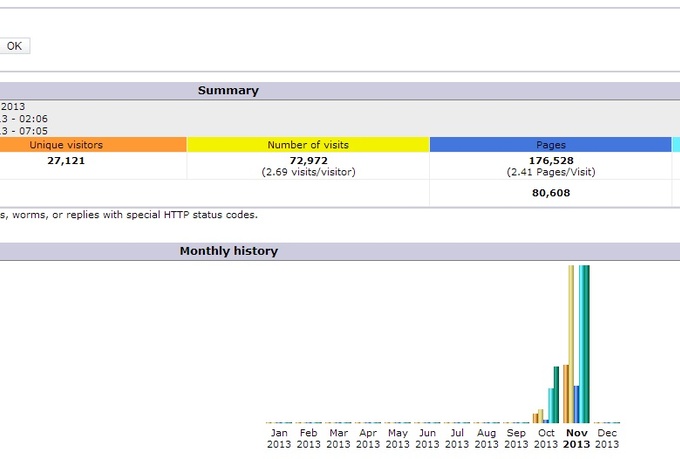Select the Jan 2013 month label
This screenshot has width=680, height=459.
click(x=279, y=438)
